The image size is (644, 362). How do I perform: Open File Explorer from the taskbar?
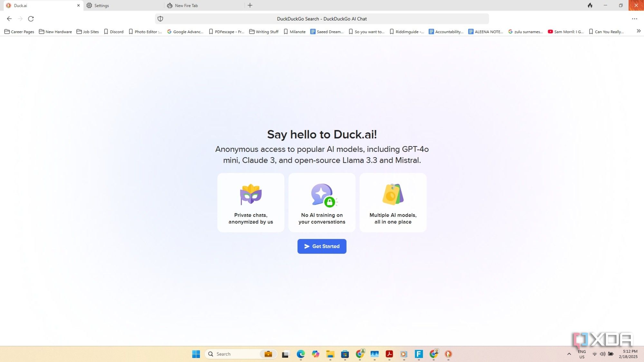click(x=330, y=354)
